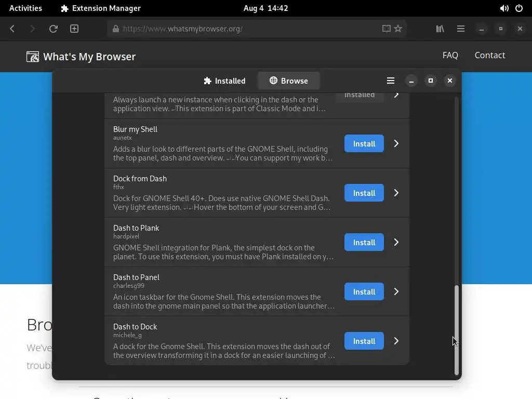Open the FAQ page link

tap(450, 55)
